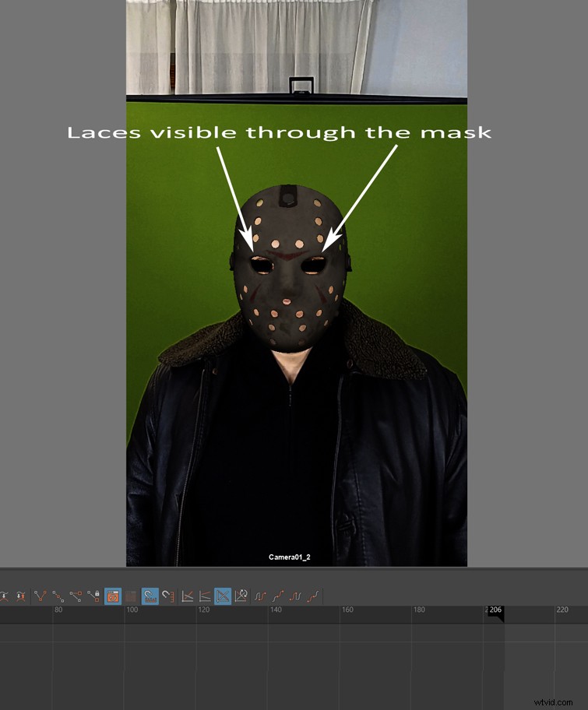Screen dimensions: 588x710
Task: Click the Camera01_2 label in viewport
Action: [x=290, y=557]
